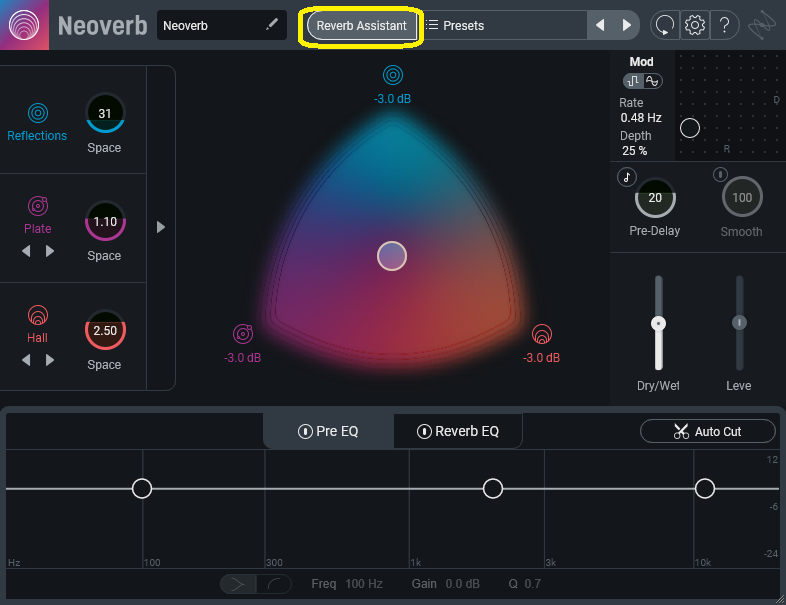Image resolution: width=786 pixels, height=605 pixels.
Task: Launch the Reverb Assistant
Action: (361, 26)
